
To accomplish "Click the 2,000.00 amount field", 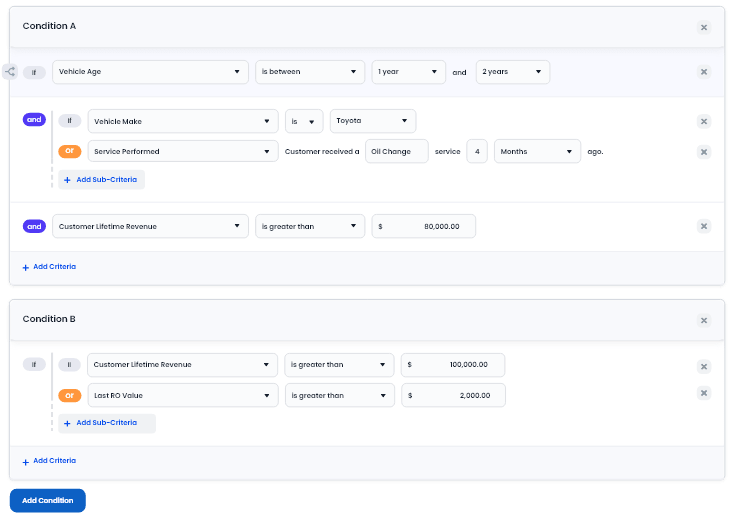I will (453, 395).
